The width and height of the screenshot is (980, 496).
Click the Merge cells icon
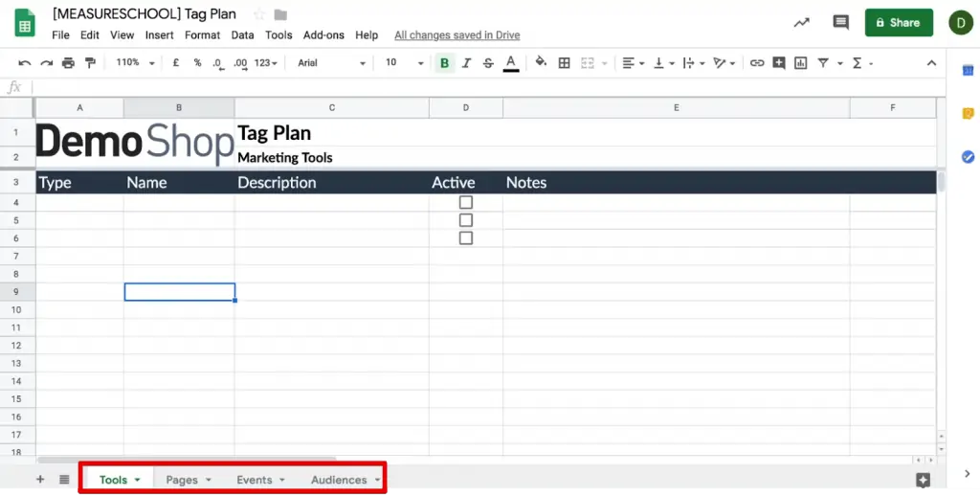point(587,62)
